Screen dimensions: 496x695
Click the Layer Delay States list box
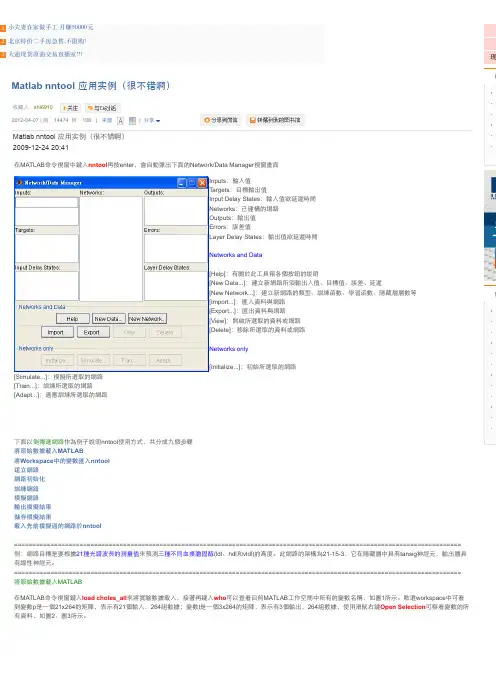(176, 286)
